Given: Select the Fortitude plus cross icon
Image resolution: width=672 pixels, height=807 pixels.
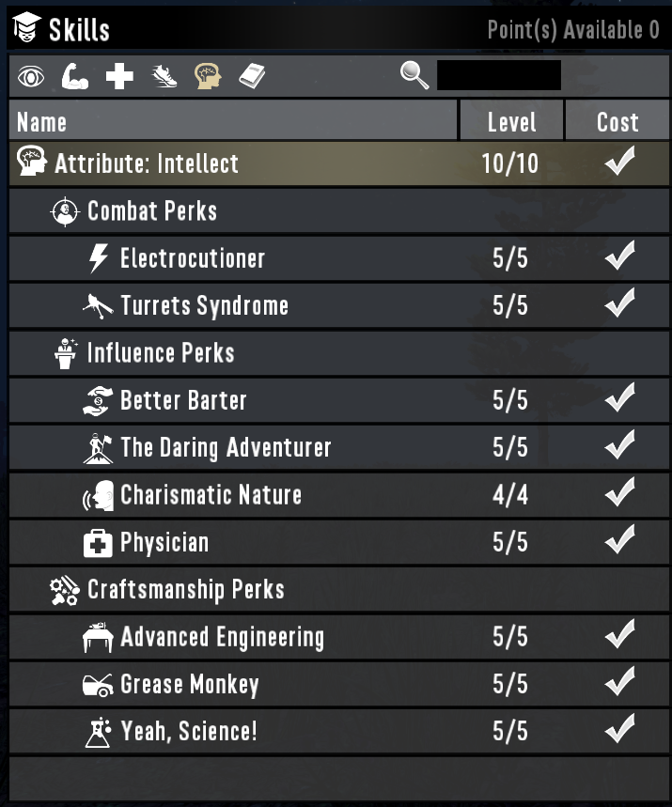Looking at the screenshot, I should click(x=119, y=77).
